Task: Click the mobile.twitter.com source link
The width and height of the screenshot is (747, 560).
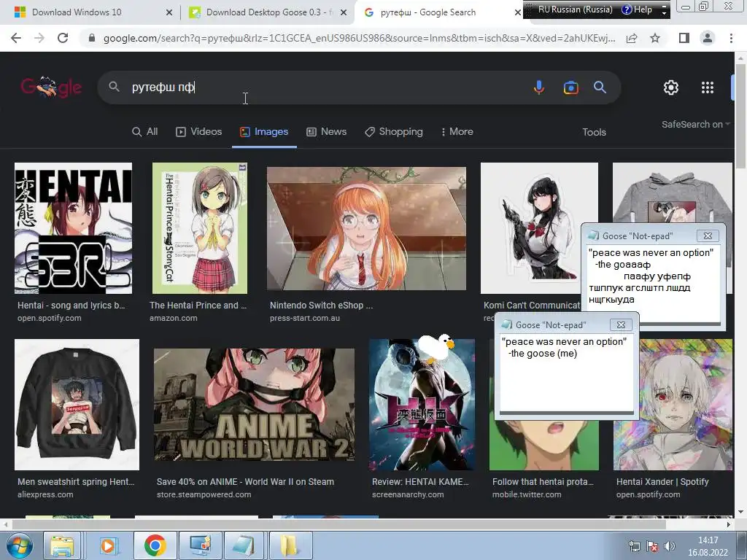Action: point(527,495)
